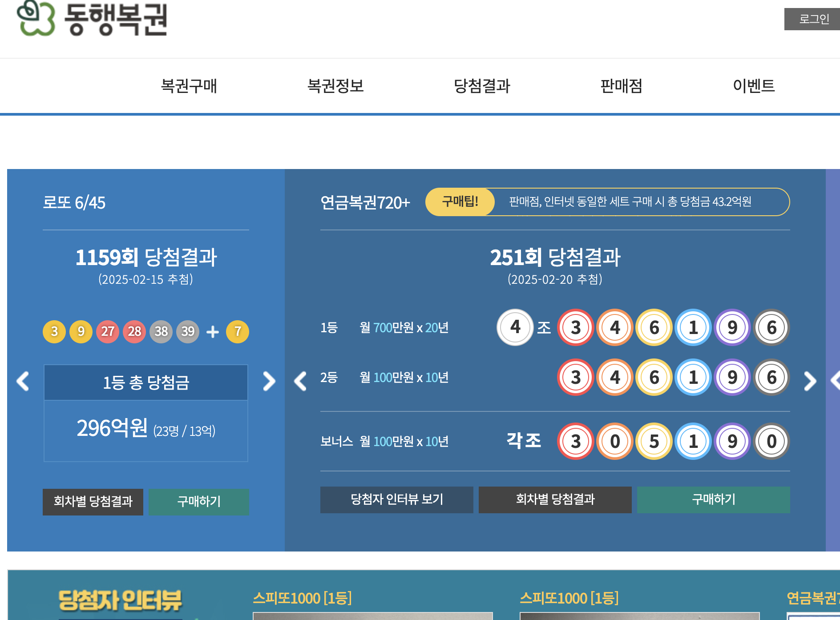The width and height of the screenshot is (840, 620).
Task: Click yellow ball 6 in 1등 row
Action: [x=654, y=327]
